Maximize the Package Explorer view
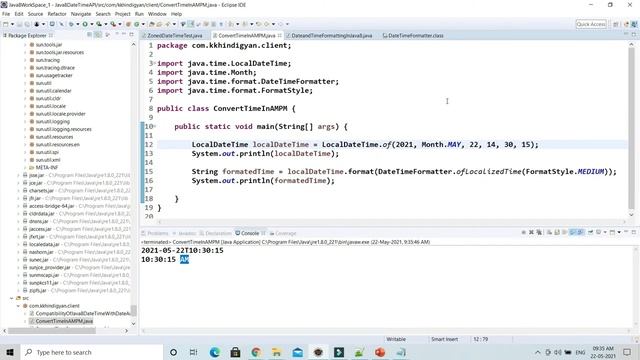This screenshot has width=640, height=360. pos(131,35)
